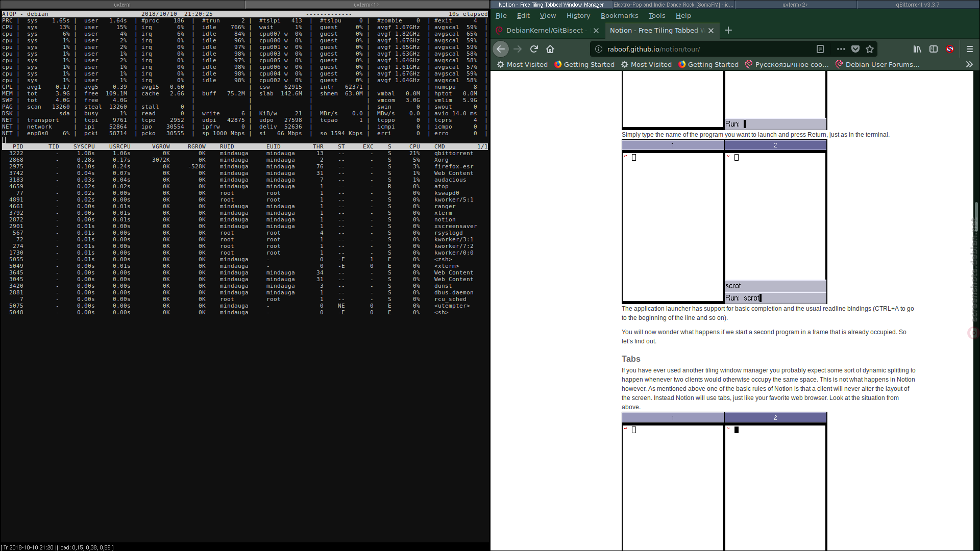Show site information icon in address bar

coord(599,49)
